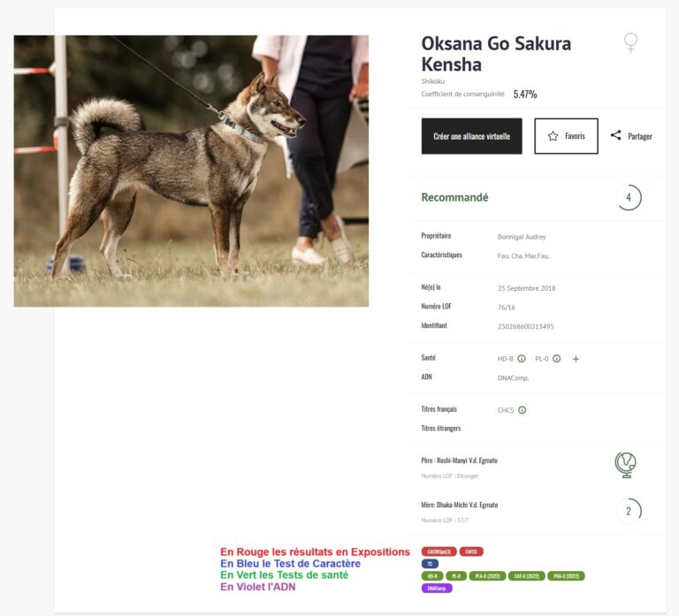
Task: Click mother's rating circle showing 2
Action: coord(629,511)
